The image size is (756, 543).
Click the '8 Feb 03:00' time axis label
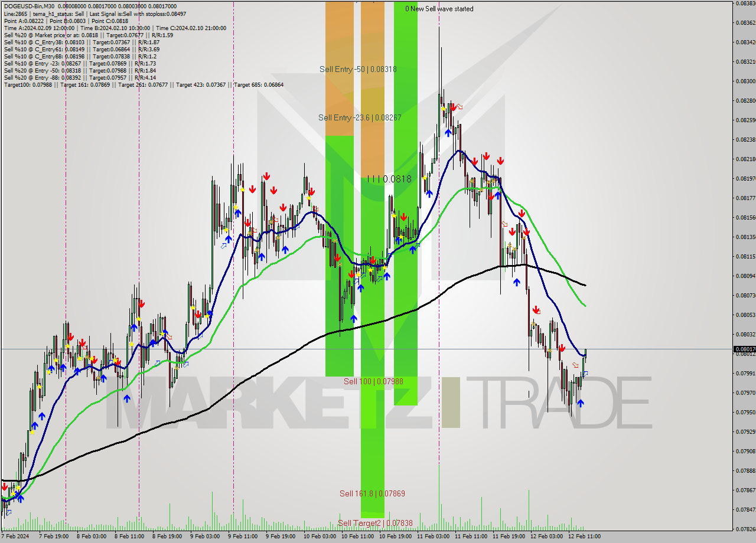click(92, 537)
